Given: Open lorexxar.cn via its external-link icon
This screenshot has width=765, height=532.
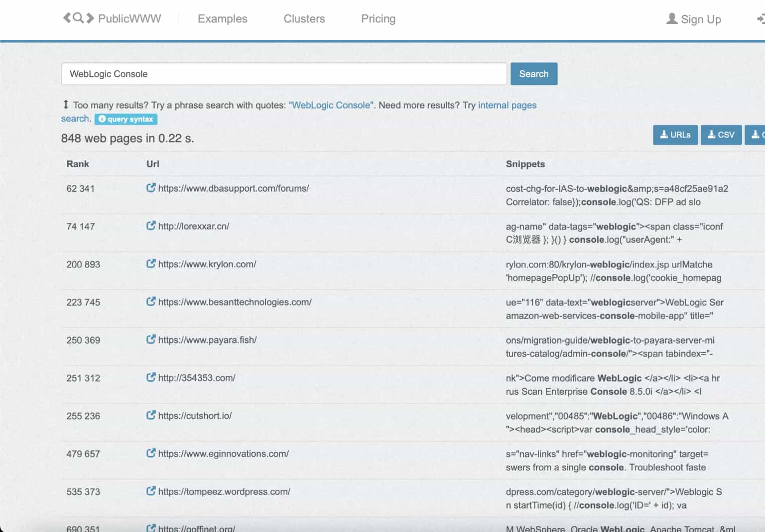Looking at the screenshot, I should (x=150, y=226).
